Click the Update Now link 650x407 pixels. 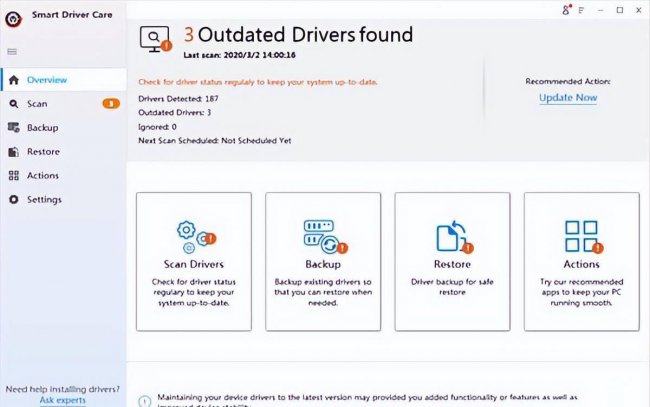[x=568, y=98]
